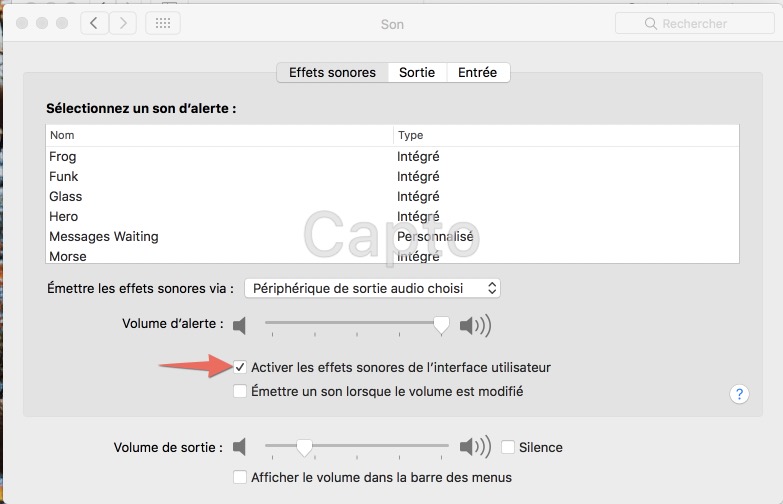The height and width of the screenshot is (504, 783).
Task: Disable "Activer les effets sonores de l'interface utilisateur"
Action: [240, 367]
